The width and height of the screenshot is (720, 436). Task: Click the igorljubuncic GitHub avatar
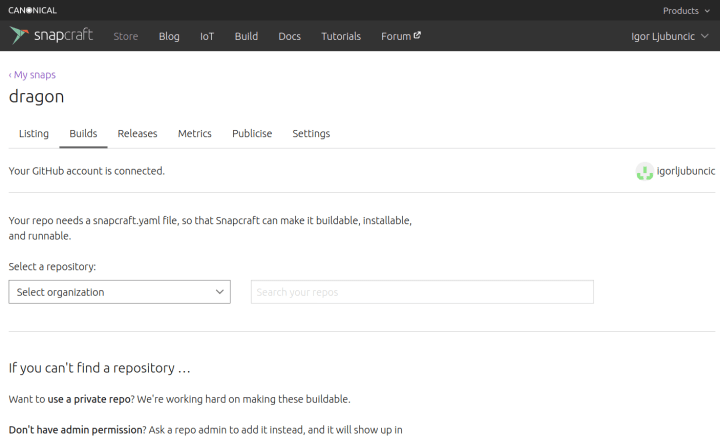pos(645,171)
